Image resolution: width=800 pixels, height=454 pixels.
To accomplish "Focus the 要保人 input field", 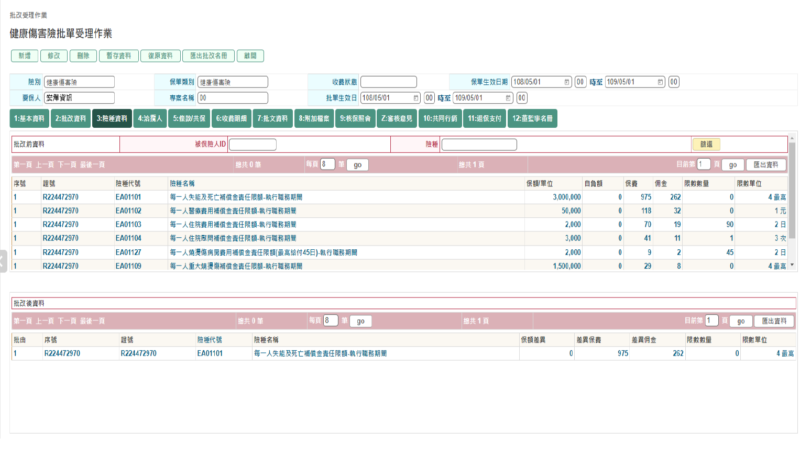I will click(x=79, y=98).
